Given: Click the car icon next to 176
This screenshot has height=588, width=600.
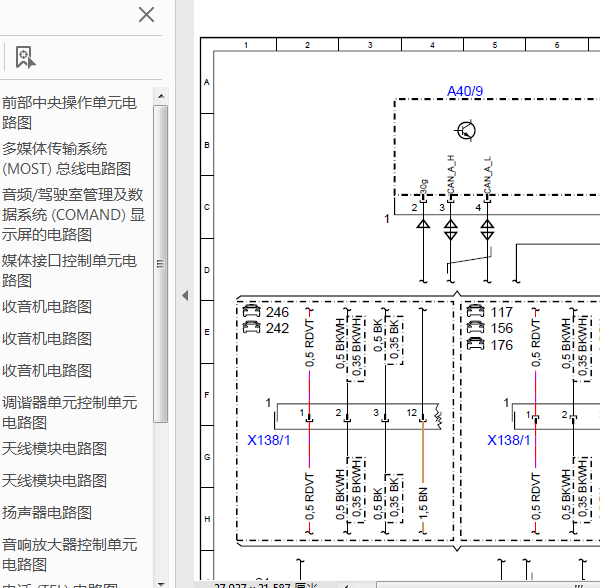Looking at the screenshot, I should pyautogui.click(x=476, y=344).
